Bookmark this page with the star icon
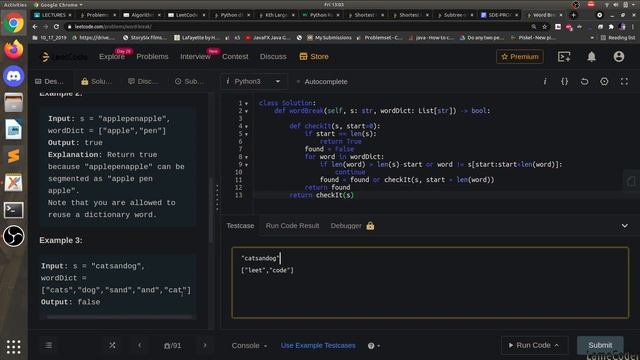Viewport: 640px width, 360px height. click(x=544, y=27)
